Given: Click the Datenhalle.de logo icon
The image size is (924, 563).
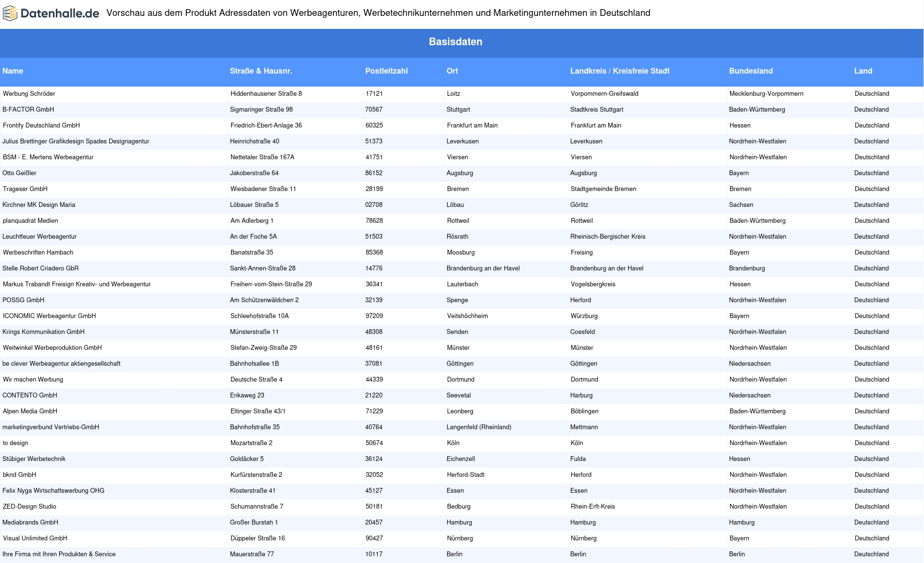Looking at the screenshot, I should coord(10,13).
